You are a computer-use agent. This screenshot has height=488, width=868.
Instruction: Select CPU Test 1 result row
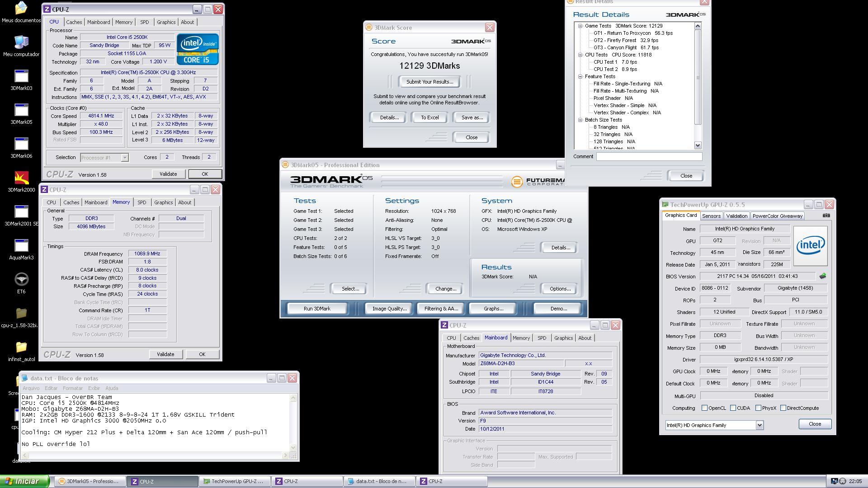(x=615, y=62)
